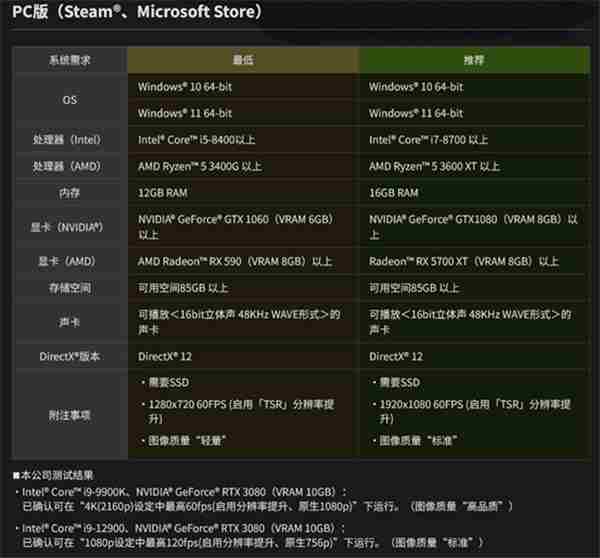
Task: Select the "OS" row label
Action: [x=70, y=100]
